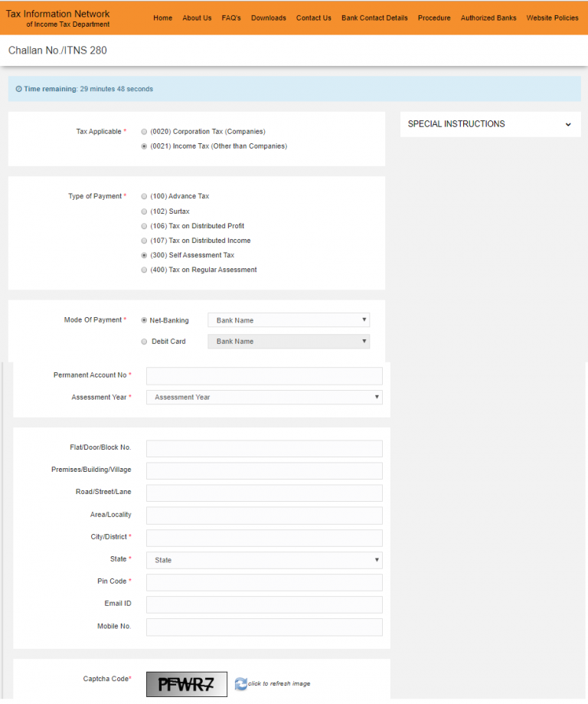
Task: Focus the Email ID text box
Action: tap(264, 604)
